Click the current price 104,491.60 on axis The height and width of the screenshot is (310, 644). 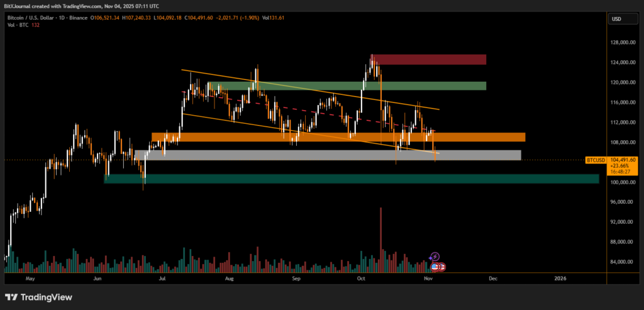pyautogui.click(x=624, y=160)
